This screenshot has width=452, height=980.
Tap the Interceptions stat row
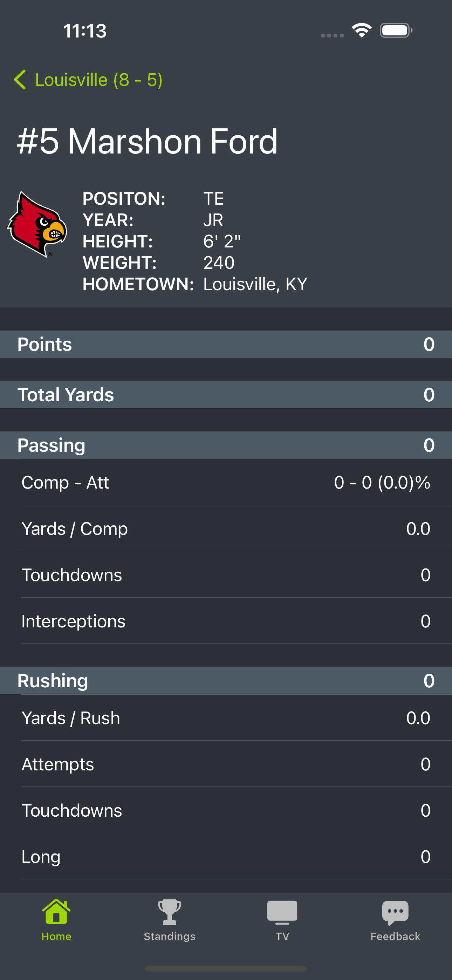226,621
